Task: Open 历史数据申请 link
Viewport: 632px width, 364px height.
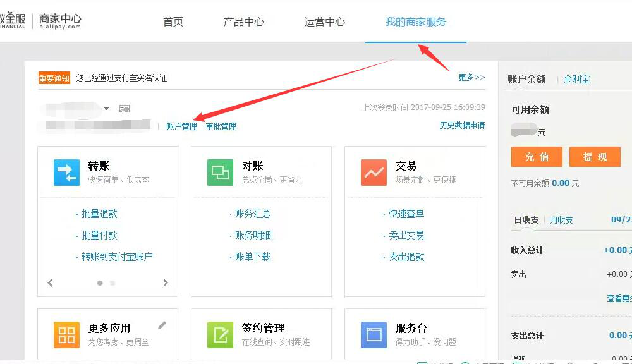Action: point(463,125)
